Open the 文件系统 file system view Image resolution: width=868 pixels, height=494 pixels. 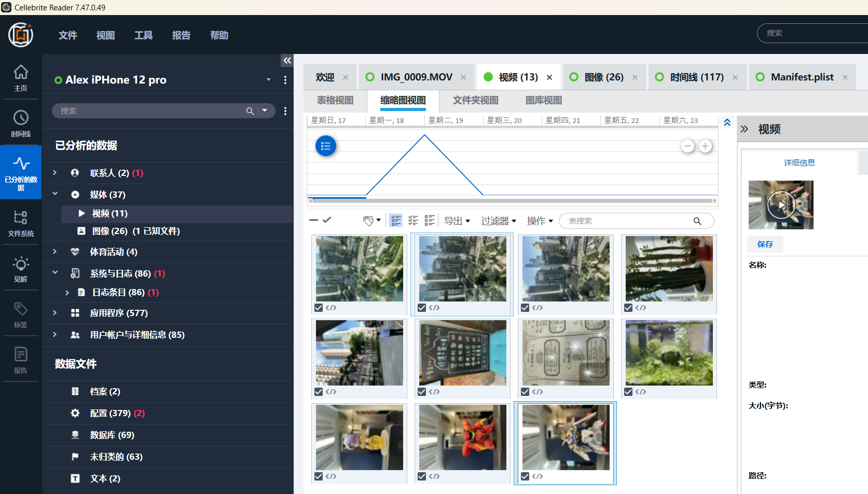tap(21, 223)
